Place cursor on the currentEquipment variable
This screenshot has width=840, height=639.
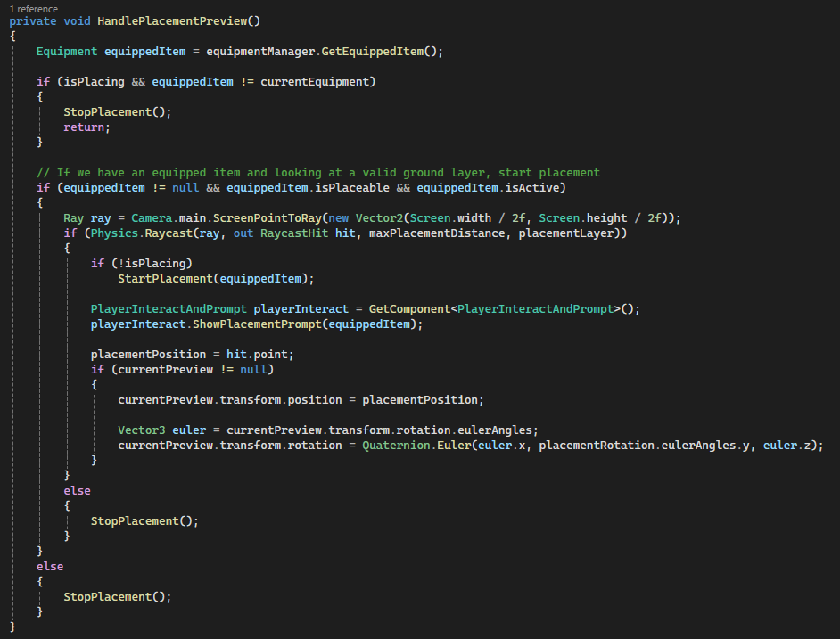(x=317, y=81)
